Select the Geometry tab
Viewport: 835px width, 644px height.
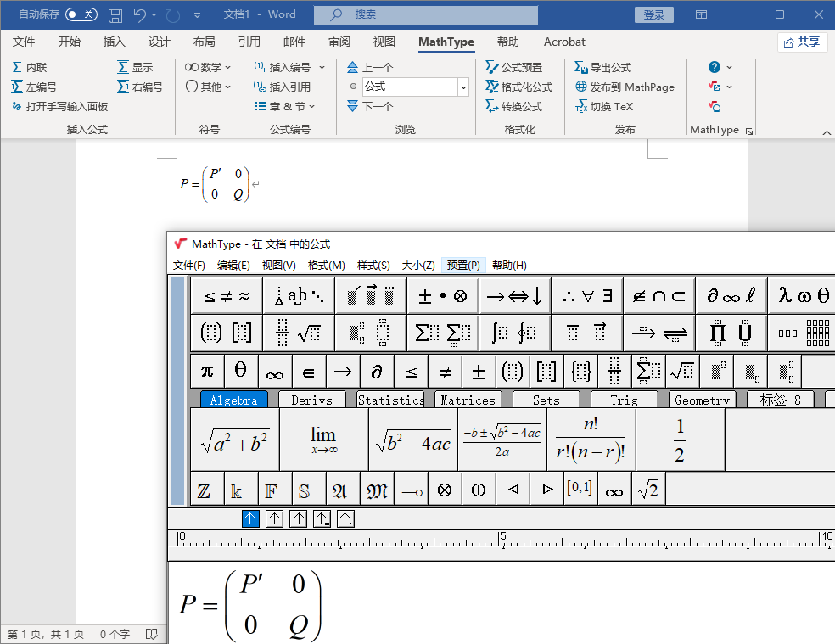(702, 400)
